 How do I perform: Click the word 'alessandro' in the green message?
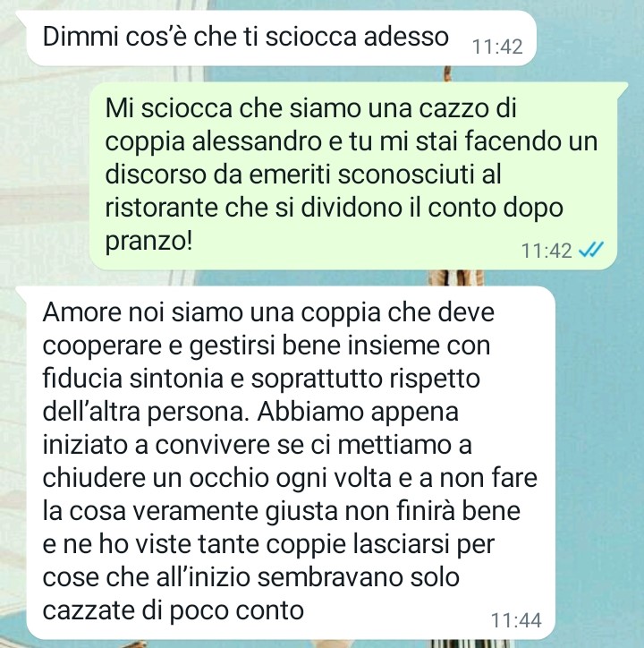257,141
